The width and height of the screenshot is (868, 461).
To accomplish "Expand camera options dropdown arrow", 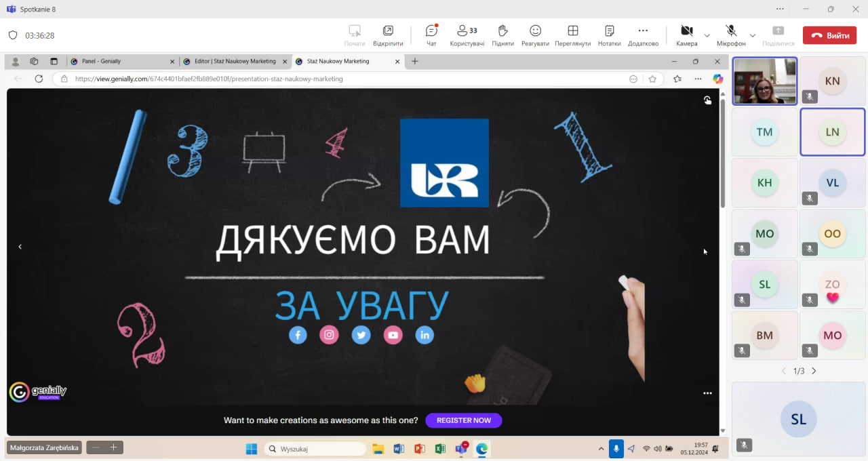I will coord(707,35).
